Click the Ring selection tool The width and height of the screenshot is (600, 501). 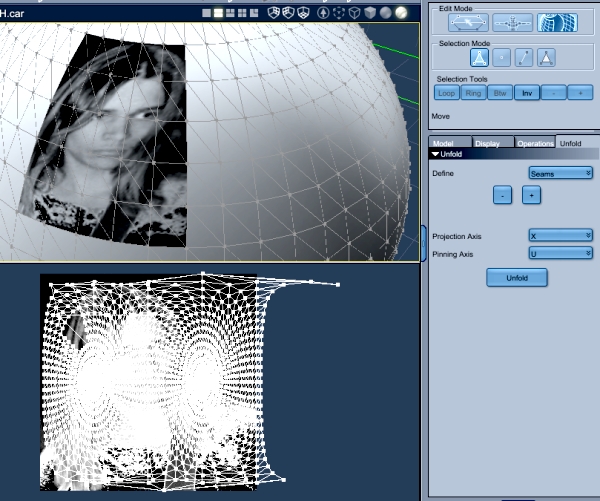473,93
